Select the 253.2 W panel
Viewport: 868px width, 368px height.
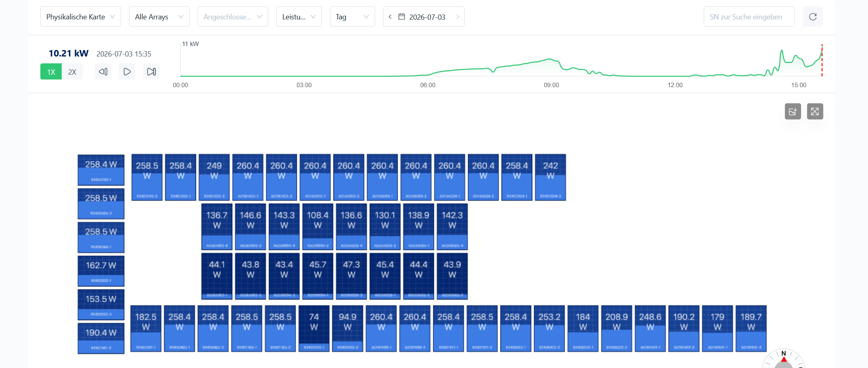tap(549, 328)
